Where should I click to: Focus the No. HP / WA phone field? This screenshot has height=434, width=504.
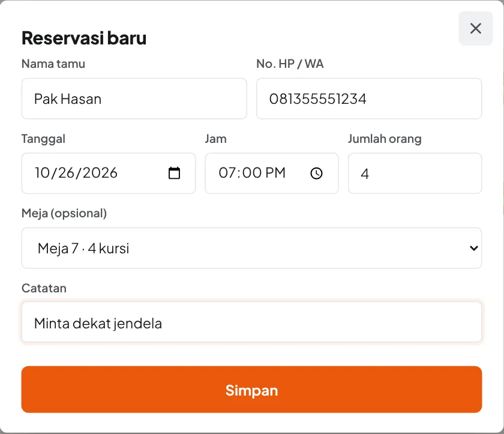369,98
